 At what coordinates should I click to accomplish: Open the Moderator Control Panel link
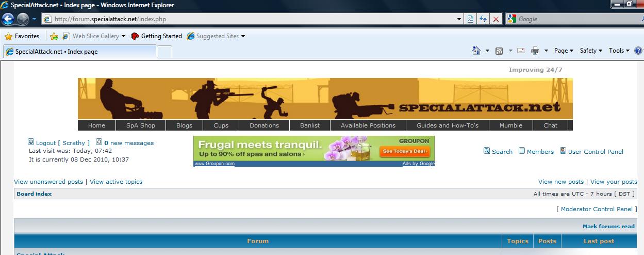[597, 209]
